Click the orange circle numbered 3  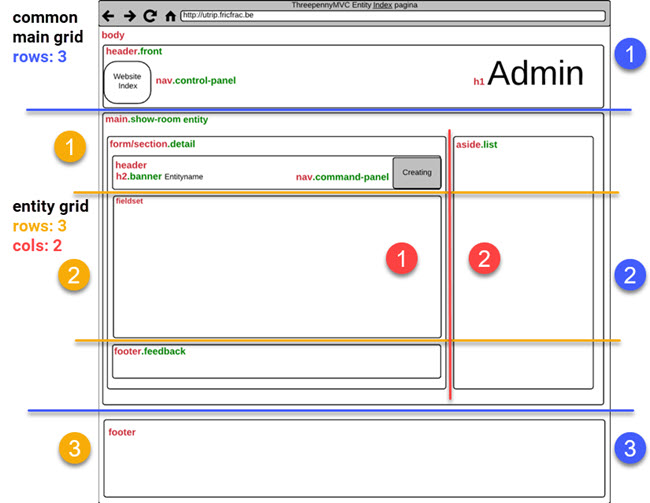[x=72, y=448]
